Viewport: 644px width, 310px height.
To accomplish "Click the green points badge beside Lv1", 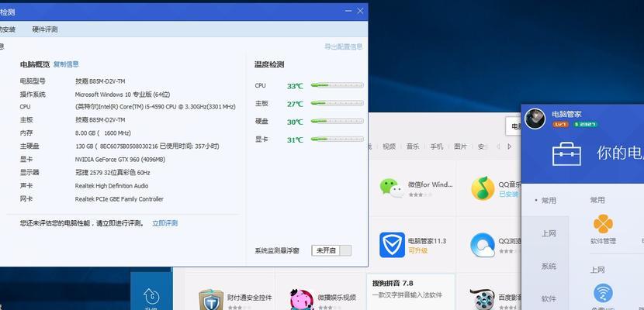I will click(585, 124).
